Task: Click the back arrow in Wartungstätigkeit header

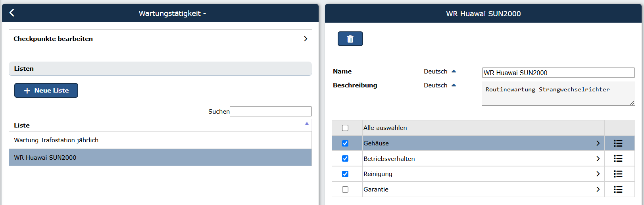Action: (12, 13)
